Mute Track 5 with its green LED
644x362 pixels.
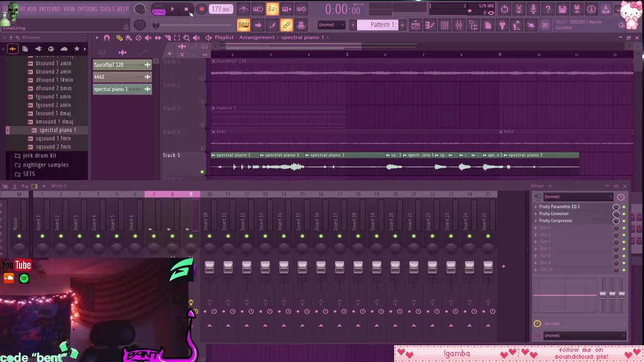tap(202, 172)
